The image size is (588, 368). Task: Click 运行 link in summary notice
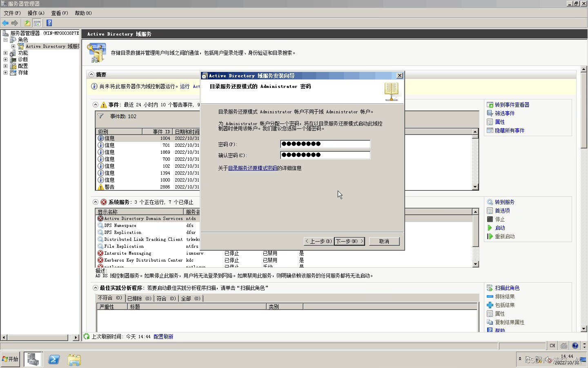click(185, 86)
